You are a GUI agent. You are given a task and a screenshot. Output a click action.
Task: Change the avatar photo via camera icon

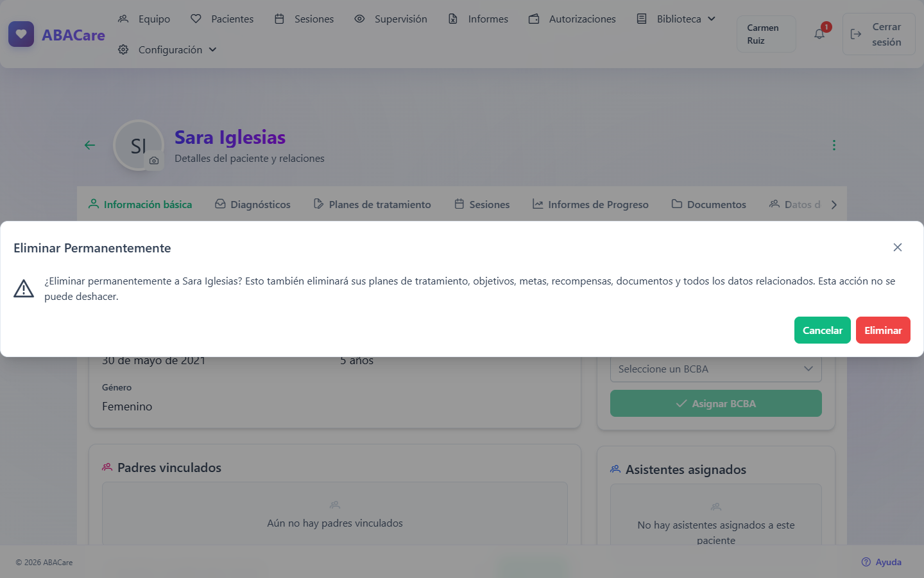(154, 161)
